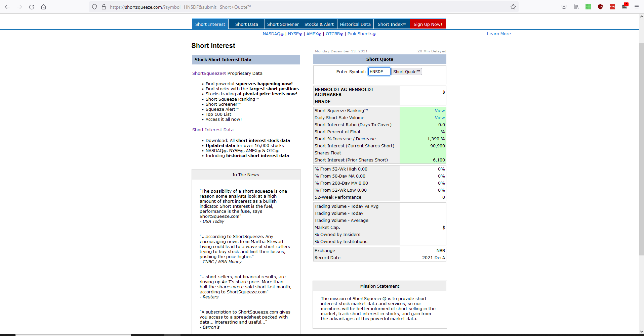Open the tracking protection shield icon
The height and width of the screenshot is (336, 644).
94,7
